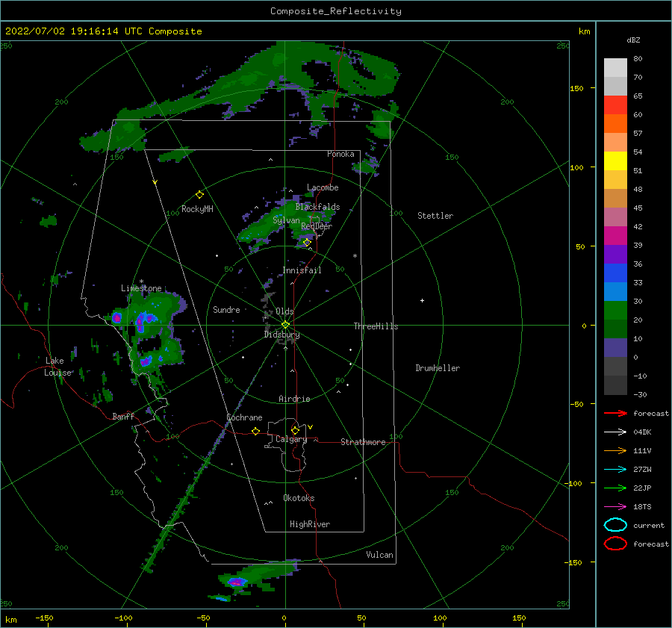Image resolution: width=672 pixels, height=628 pixels.
Task: Click the red 'forecast' ellipse legend icon
Action: pyautogui.click(x=615, y=544)
